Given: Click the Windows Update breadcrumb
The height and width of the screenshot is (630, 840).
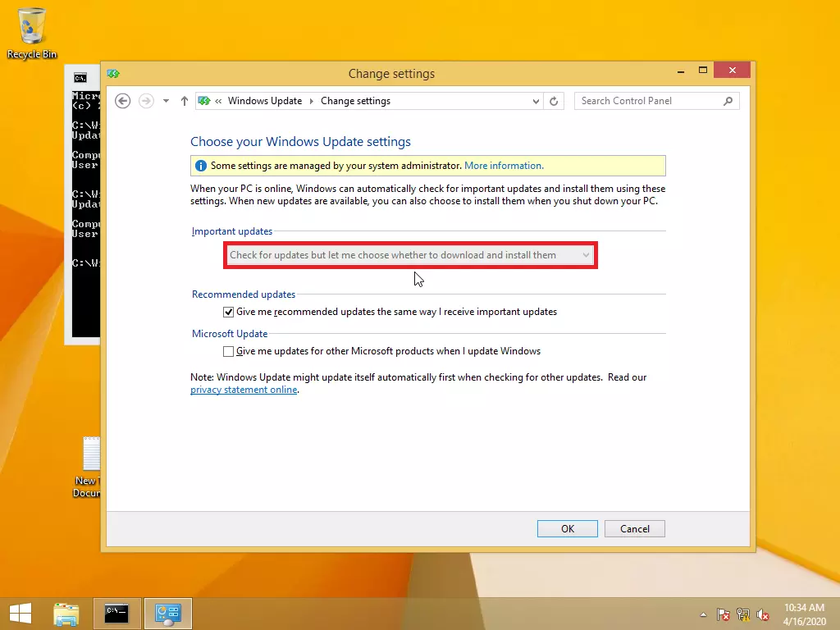Looking at the screenshot, I should pos(265,101).
